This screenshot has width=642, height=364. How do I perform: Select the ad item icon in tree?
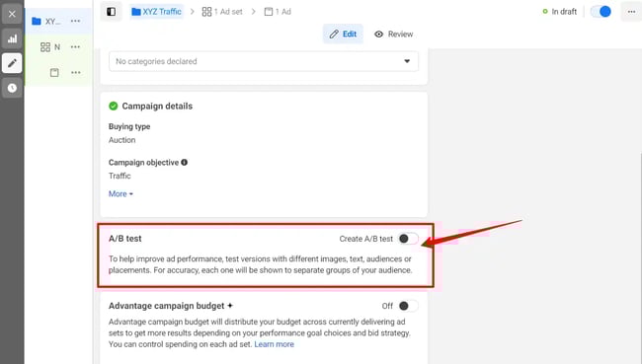[x=54, y=73]
